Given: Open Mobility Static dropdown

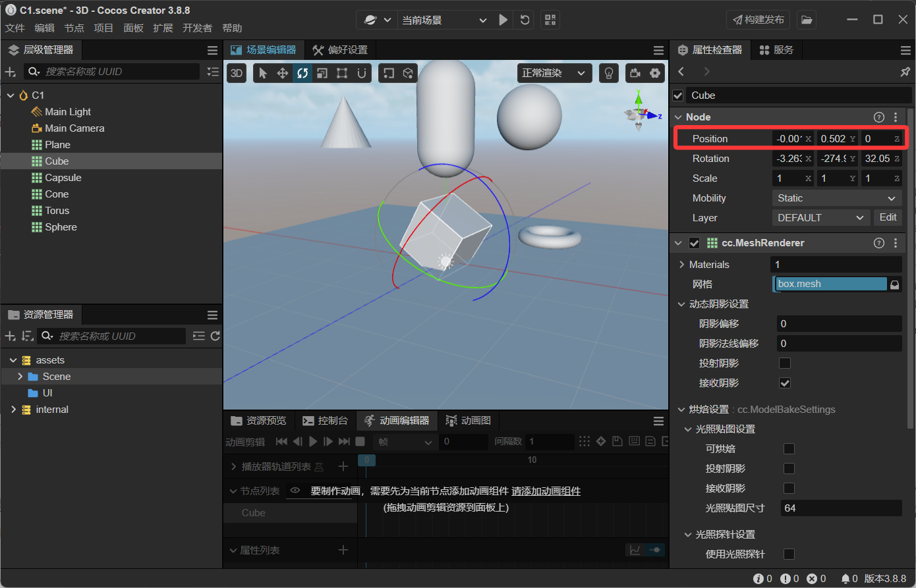Looking at the screenshot, I should [x=837, y=198].
